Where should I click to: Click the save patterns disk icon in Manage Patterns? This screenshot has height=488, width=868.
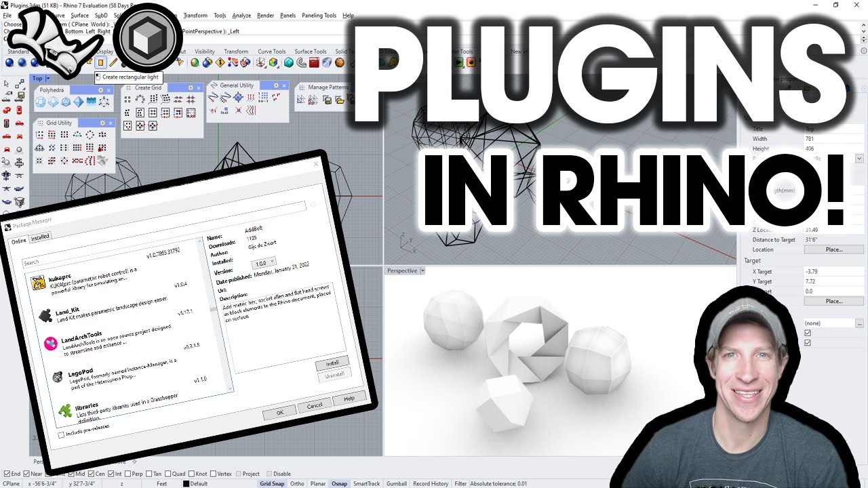coord(328,100)
